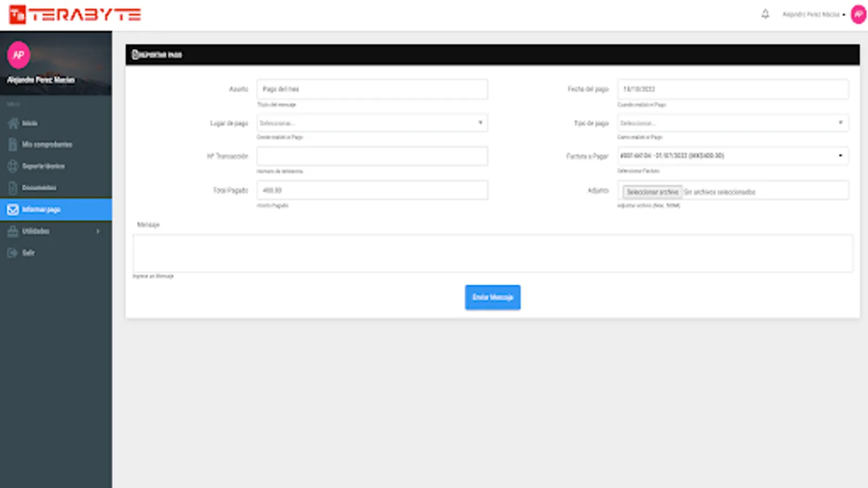Open Mis comprobantes in the sidebar

tap(47, 145)
